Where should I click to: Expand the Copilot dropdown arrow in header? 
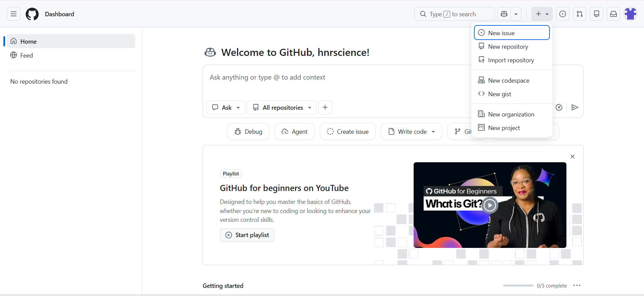tap(516, 14)
